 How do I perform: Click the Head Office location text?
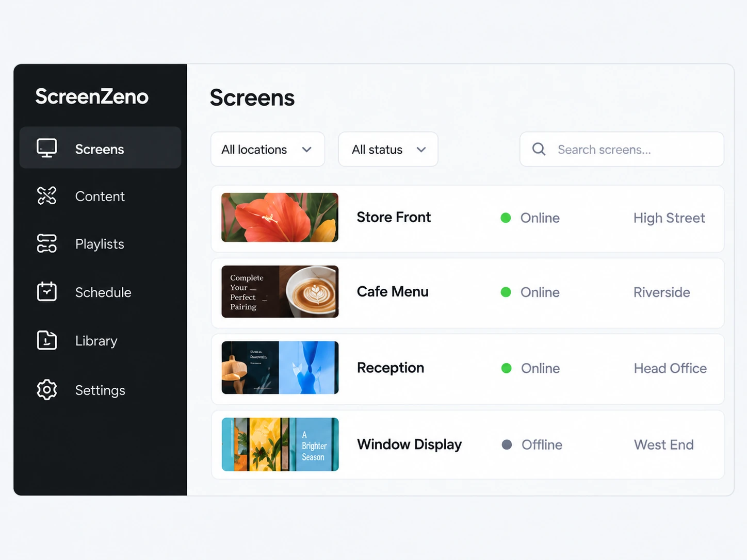point(670,368)
